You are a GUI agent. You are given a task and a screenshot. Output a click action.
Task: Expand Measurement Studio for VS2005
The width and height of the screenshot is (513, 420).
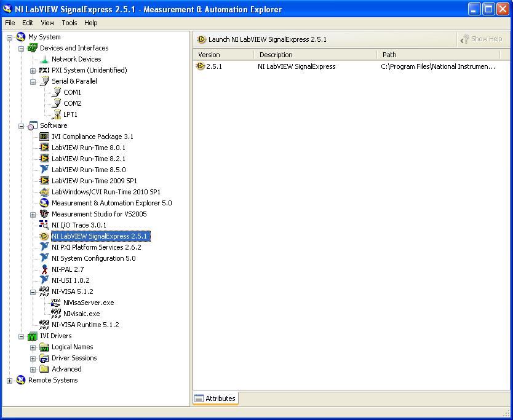[33, 215]
